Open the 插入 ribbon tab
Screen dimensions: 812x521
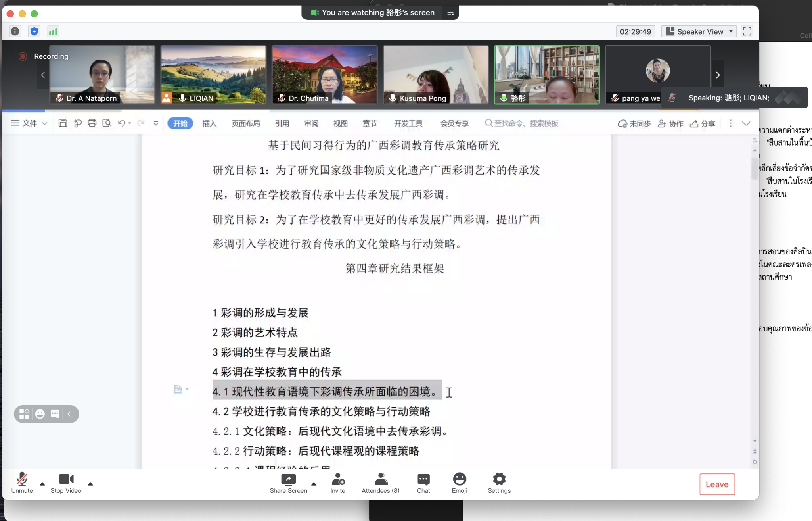[209, 123]
